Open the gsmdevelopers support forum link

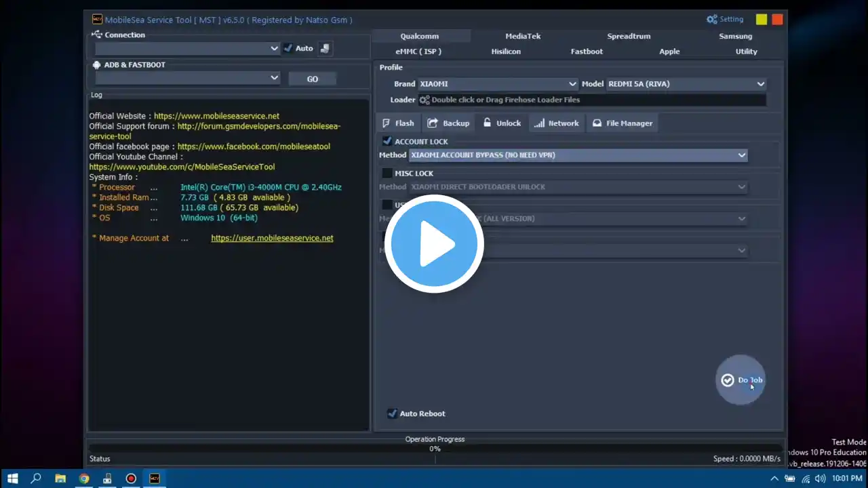215,131
